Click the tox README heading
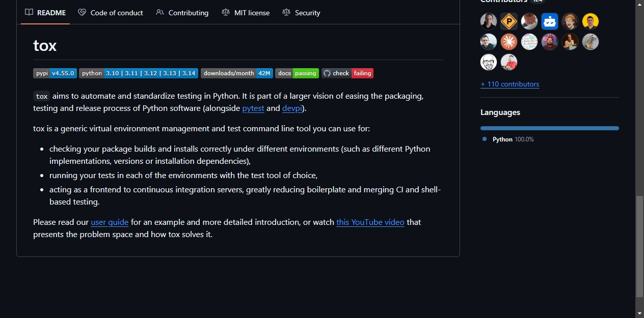The height and width of the screenshot is (318, 644). [45, 46]
